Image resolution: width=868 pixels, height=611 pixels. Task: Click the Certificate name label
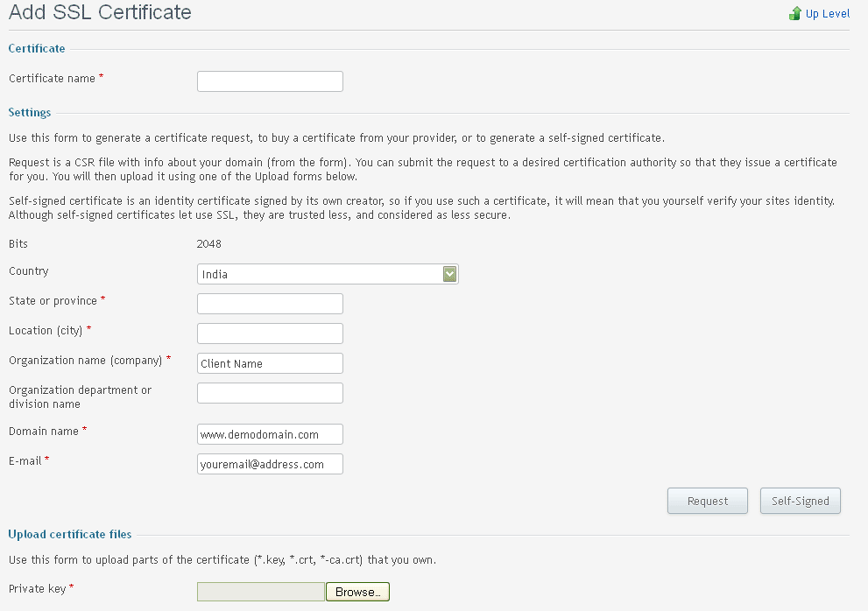53,79
